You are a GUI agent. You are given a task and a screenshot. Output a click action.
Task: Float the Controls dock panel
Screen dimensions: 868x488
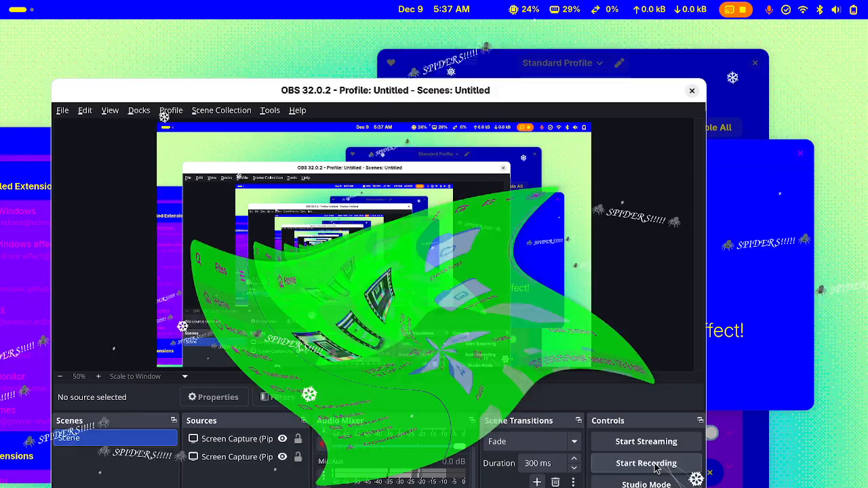click(701, 420)
